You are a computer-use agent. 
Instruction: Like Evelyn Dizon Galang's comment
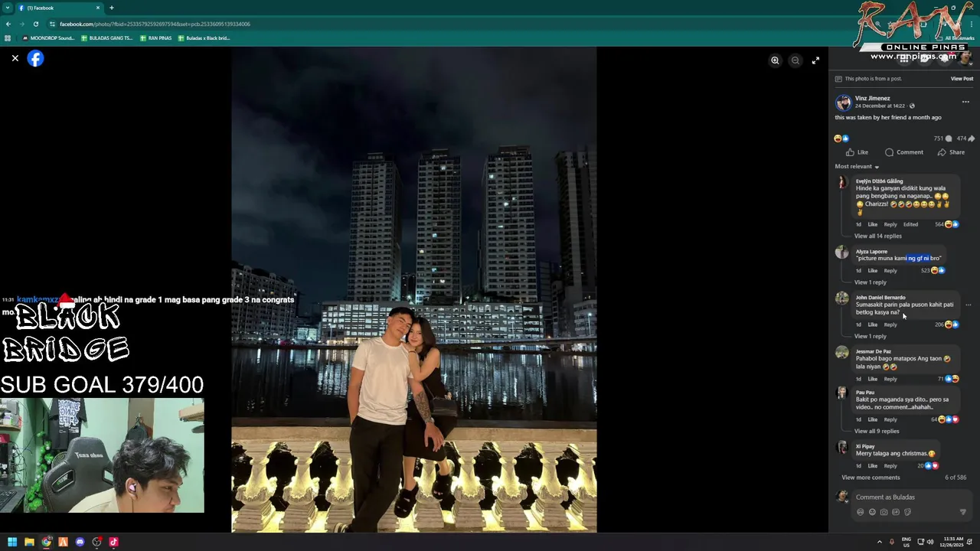click(872, 224)
